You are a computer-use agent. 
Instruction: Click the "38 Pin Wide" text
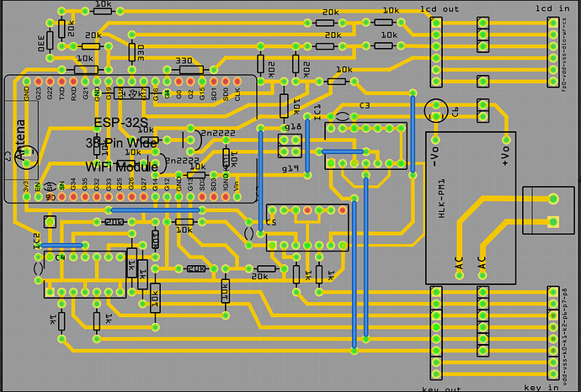pos(121,143)
